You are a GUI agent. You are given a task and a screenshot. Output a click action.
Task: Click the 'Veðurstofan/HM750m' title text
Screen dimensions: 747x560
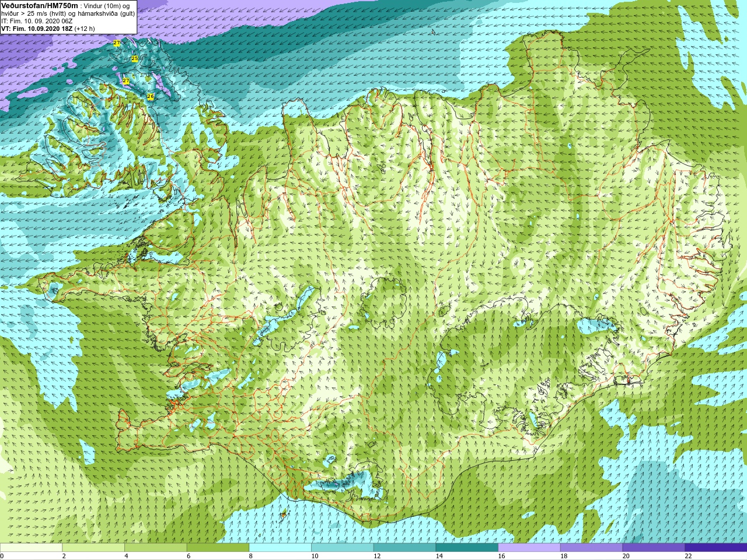40,5
